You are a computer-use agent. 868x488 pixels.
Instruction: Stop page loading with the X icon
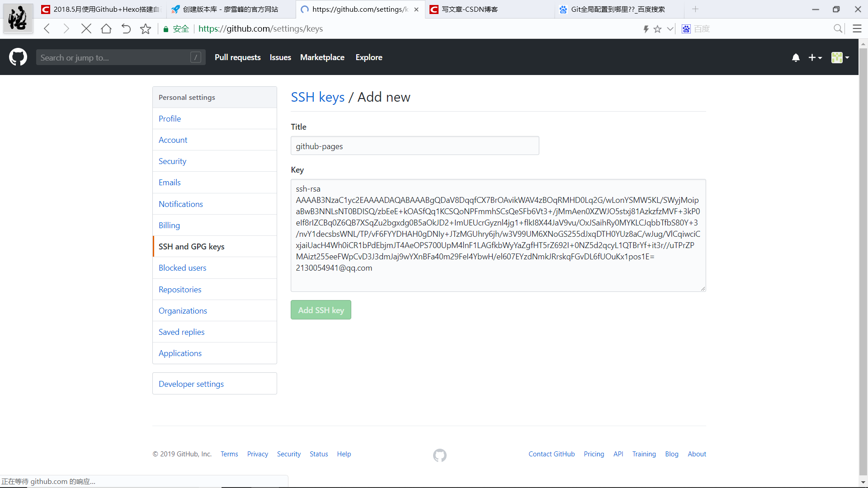86,29
